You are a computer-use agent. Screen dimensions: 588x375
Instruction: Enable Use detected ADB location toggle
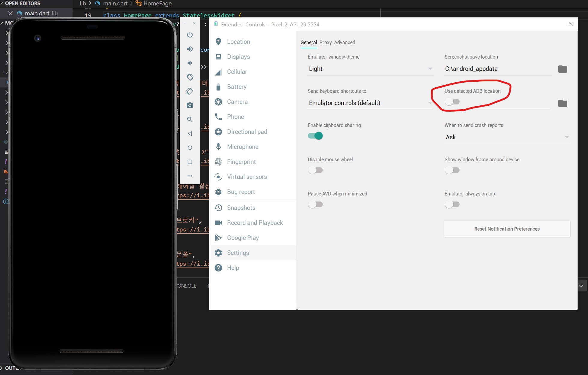(452, 101)
